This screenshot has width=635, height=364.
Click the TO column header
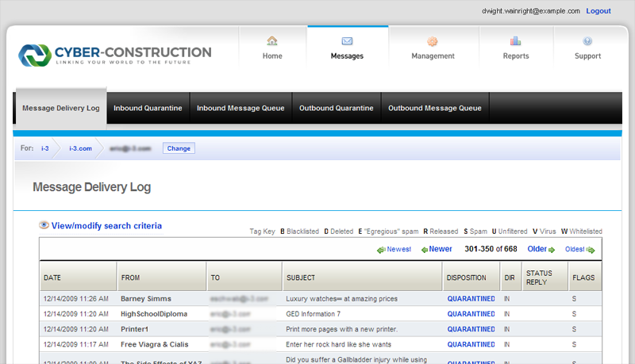tap(244, 276)
